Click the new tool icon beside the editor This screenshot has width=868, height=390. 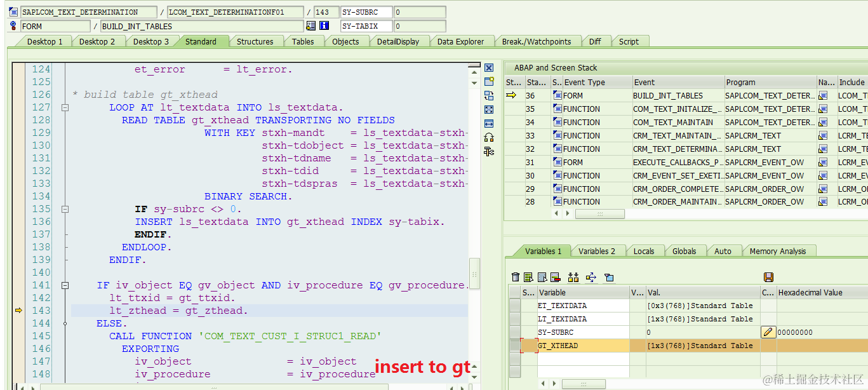point(489,81)
